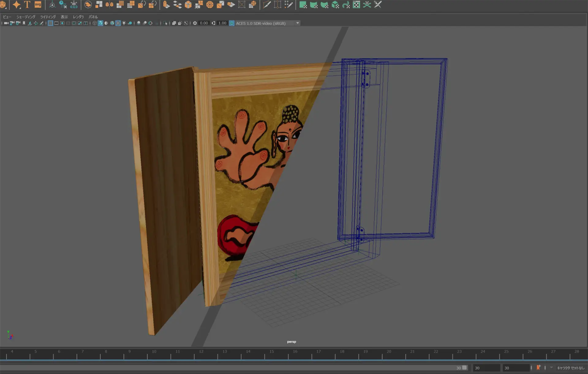The height and width of the screenshot is (374, 588).
Task: Click the UV cut scissors icon
Action: 378,5
